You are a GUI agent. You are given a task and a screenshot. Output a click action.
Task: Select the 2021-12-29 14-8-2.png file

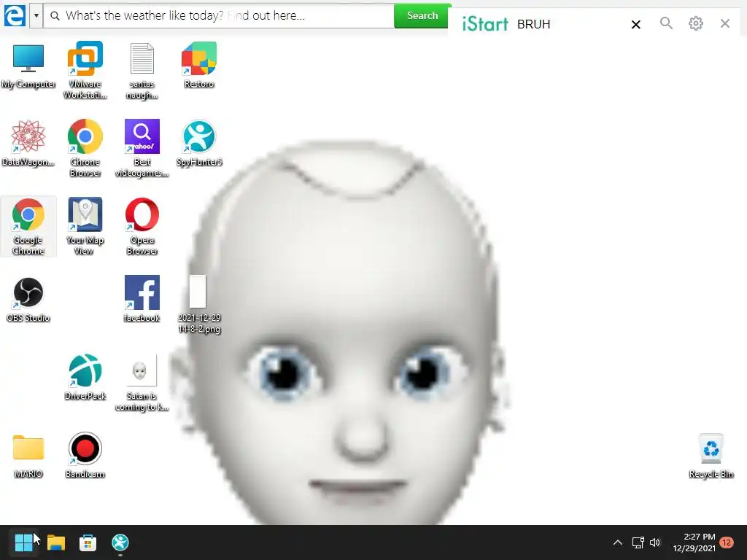(x=199, y=304)
